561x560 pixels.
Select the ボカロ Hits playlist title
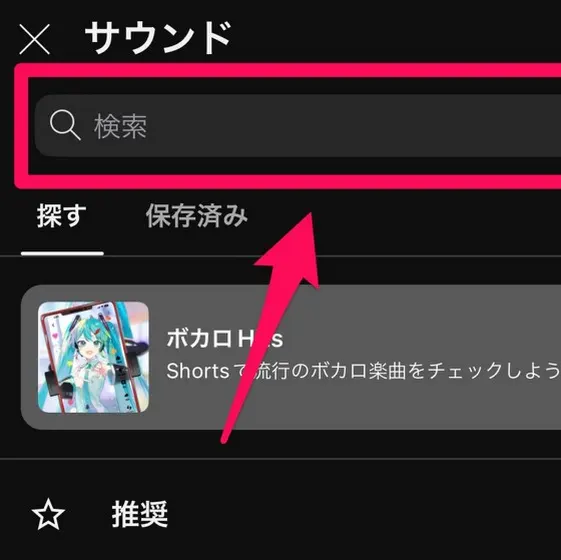tap(225, 339)
